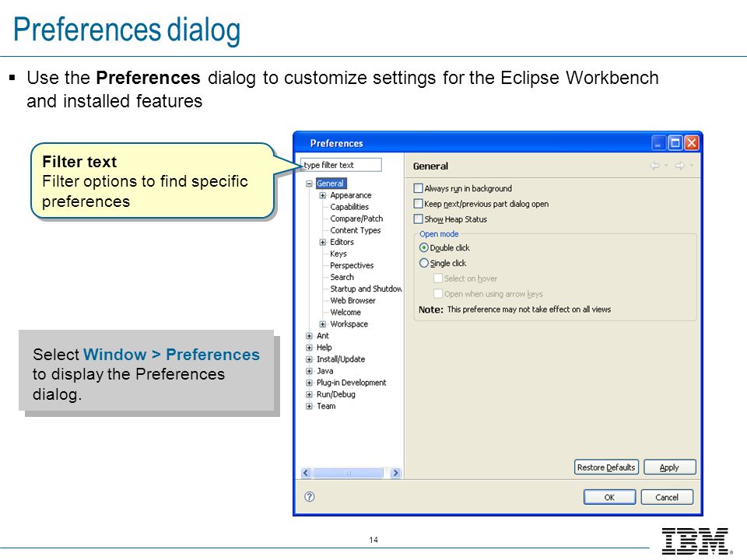Click the tree horizontal scrollbar thumb
Image resolution: width=747 pixels, height=560 pixels.
[348, 473]
